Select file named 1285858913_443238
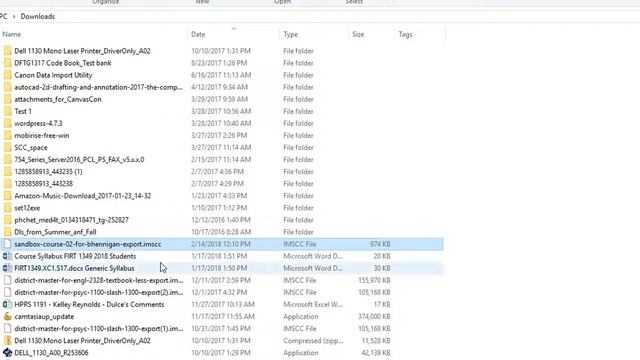This screenshot has height=360, width=640. pyautogui.click(x=44, y=184)
